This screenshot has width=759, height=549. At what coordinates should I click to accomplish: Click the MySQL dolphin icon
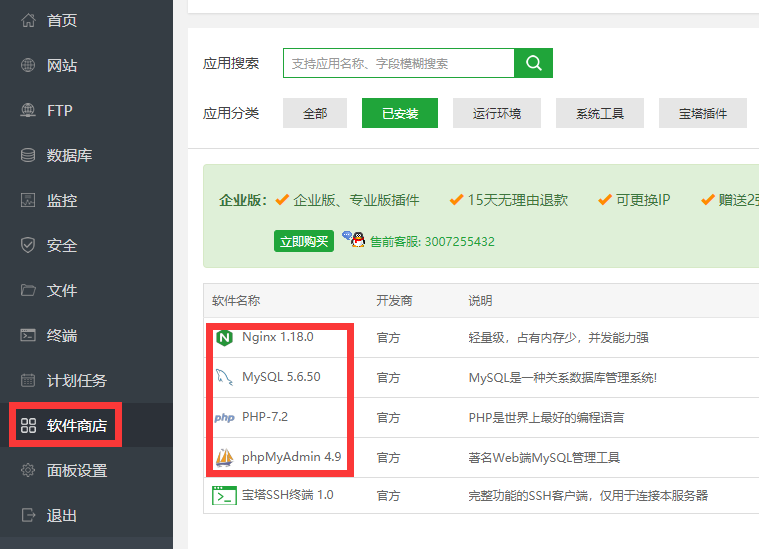pyautogui.click(x=224, y=377)
